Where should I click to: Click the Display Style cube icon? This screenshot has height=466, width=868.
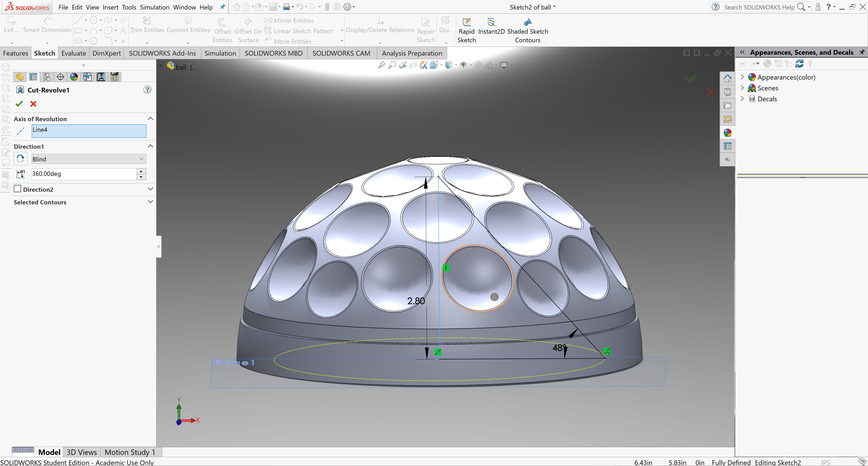449,65
